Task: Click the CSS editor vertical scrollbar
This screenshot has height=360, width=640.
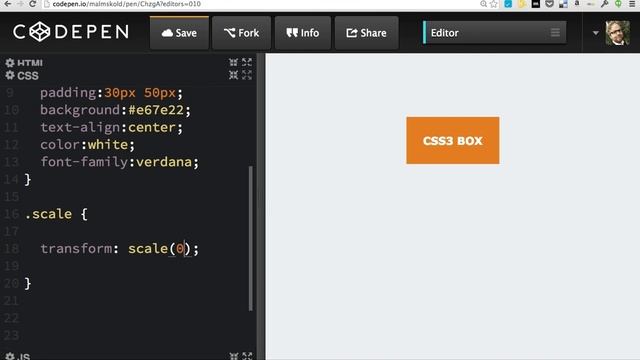Action: click(251, 239)
